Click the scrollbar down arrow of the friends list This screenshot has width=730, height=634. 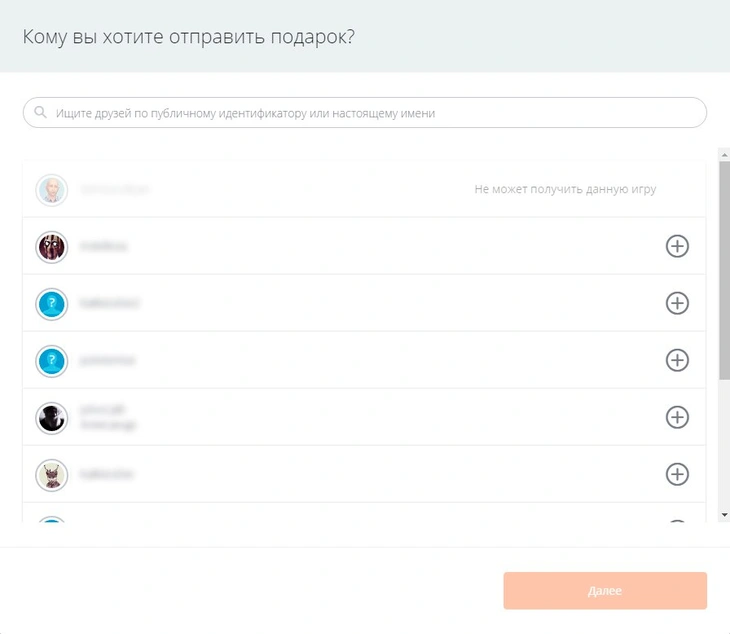724,514
